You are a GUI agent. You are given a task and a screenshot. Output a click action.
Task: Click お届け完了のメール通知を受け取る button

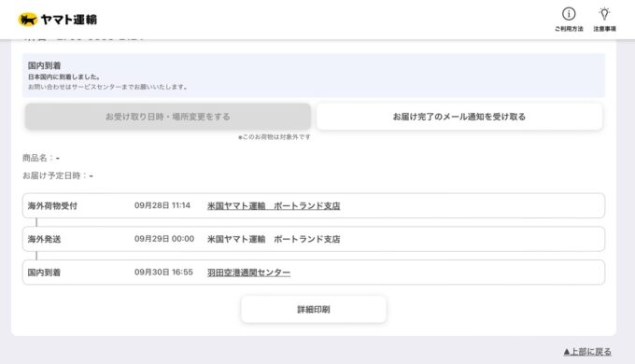(x=459, y=117)
